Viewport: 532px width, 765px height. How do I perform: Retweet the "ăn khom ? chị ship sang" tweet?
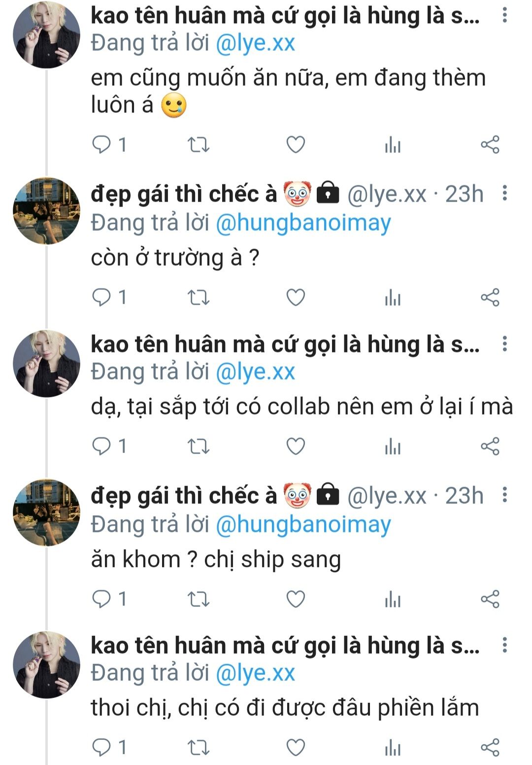click(199, 599)
